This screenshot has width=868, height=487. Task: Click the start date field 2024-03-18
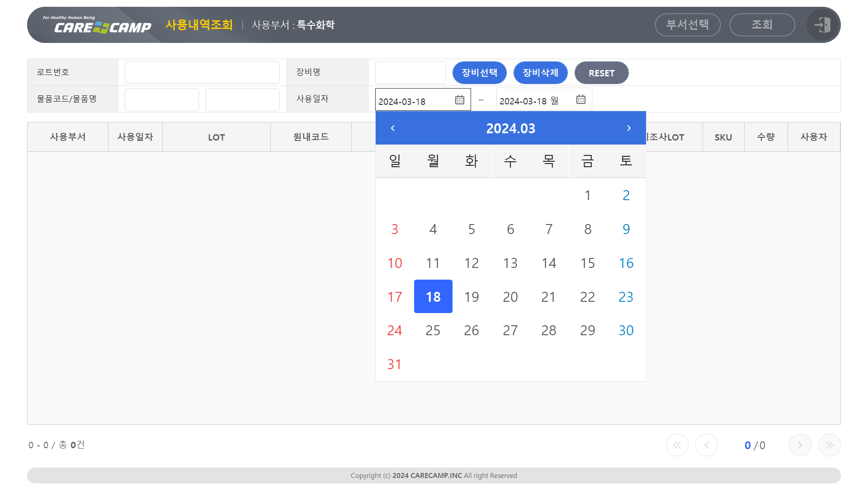[x=423, y=99]
